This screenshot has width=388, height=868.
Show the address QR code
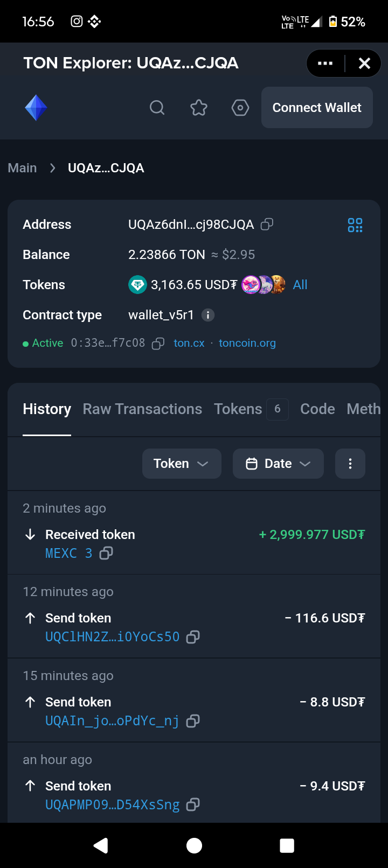[x=355, y=225]
